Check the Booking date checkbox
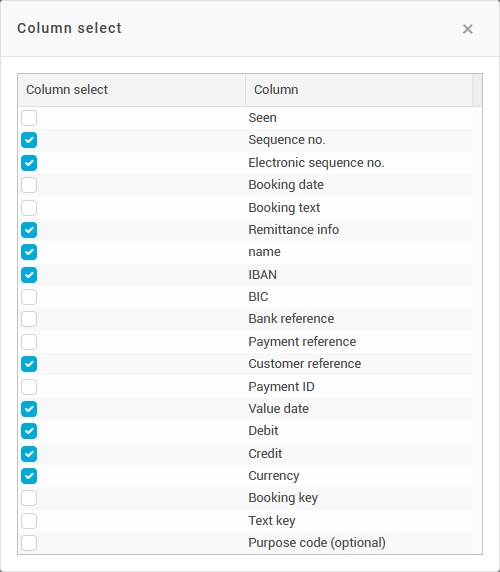 click(29, 185)
